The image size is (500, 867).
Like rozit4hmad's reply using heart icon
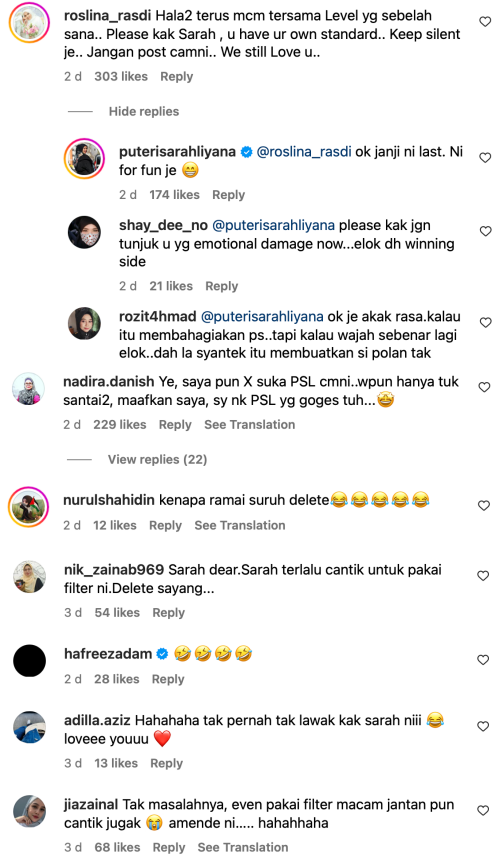pyautogui.click(x=485, y=323)
